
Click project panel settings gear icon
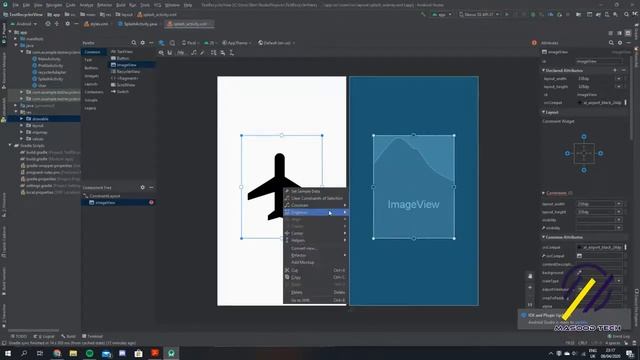[67, 24]
